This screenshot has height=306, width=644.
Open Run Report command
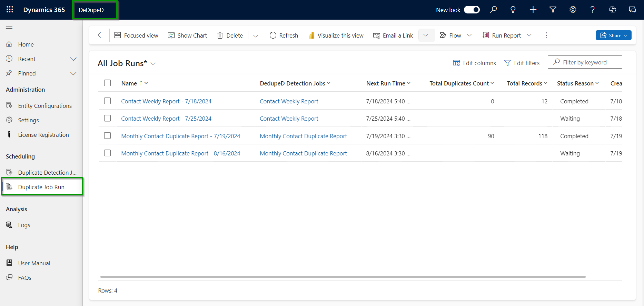coord(502,35)
